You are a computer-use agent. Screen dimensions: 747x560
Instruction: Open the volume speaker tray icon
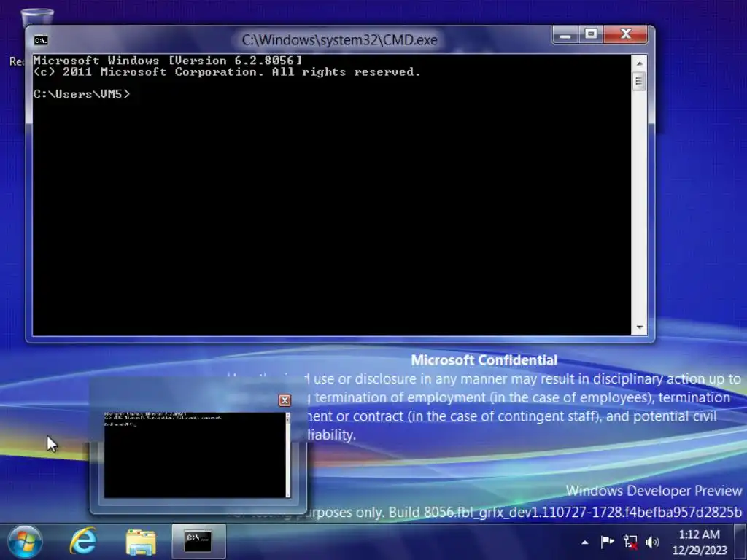click(x=652, y=542)
